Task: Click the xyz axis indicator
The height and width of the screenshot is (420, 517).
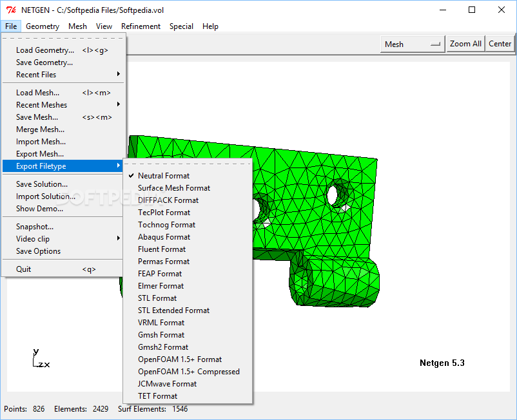Action: tap(41, 358)
